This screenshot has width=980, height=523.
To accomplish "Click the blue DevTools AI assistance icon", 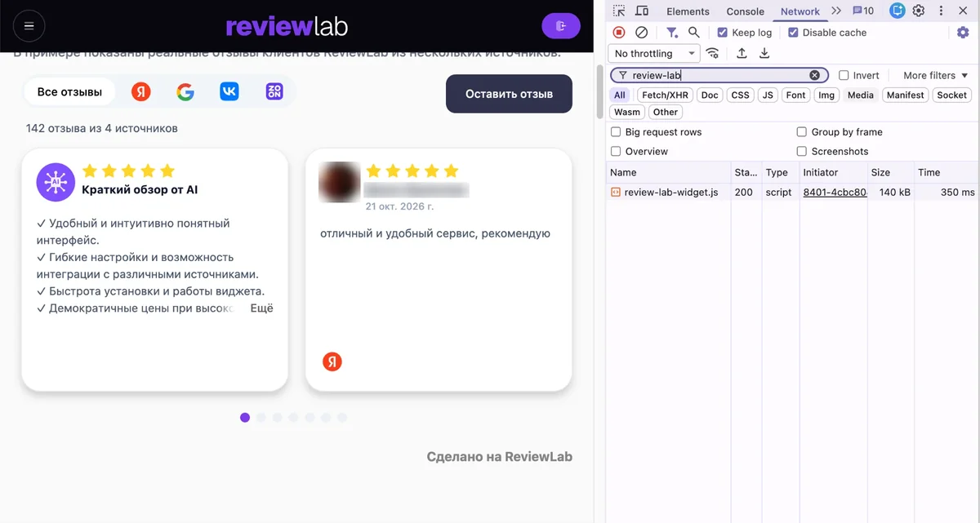I will tap(898, 11).
